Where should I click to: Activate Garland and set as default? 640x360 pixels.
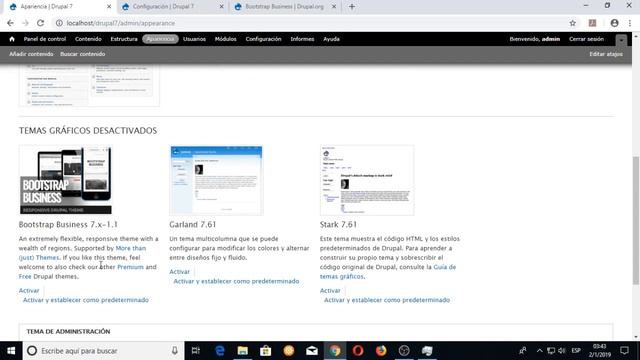pos(236,281)
